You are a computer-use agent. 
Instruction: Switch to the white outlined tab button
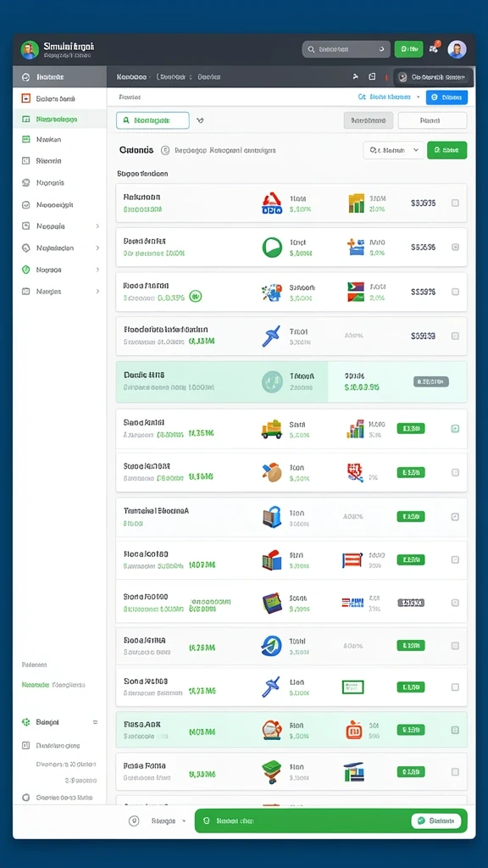432,120
